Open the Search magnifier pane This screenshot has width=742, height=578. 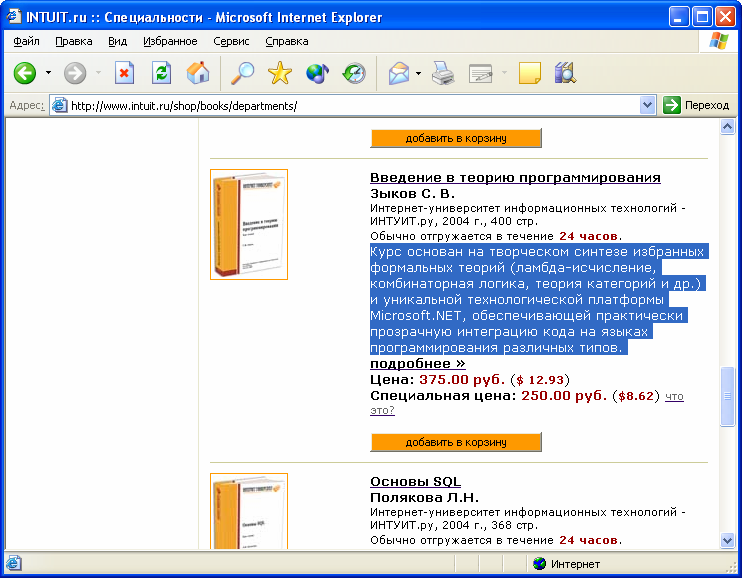pyautogui.click(x=242, y=73)
